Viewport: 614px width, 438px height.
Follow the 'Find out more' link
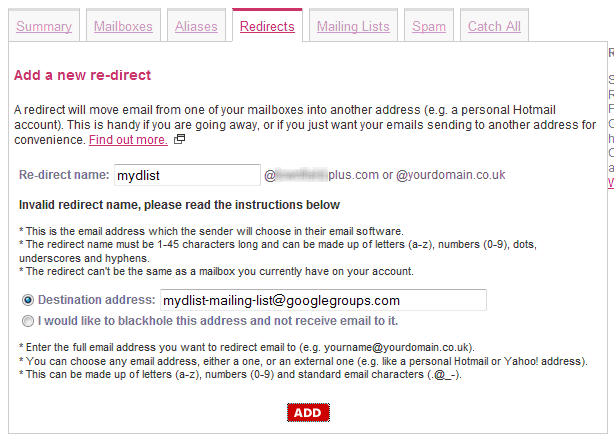[128, 140]
